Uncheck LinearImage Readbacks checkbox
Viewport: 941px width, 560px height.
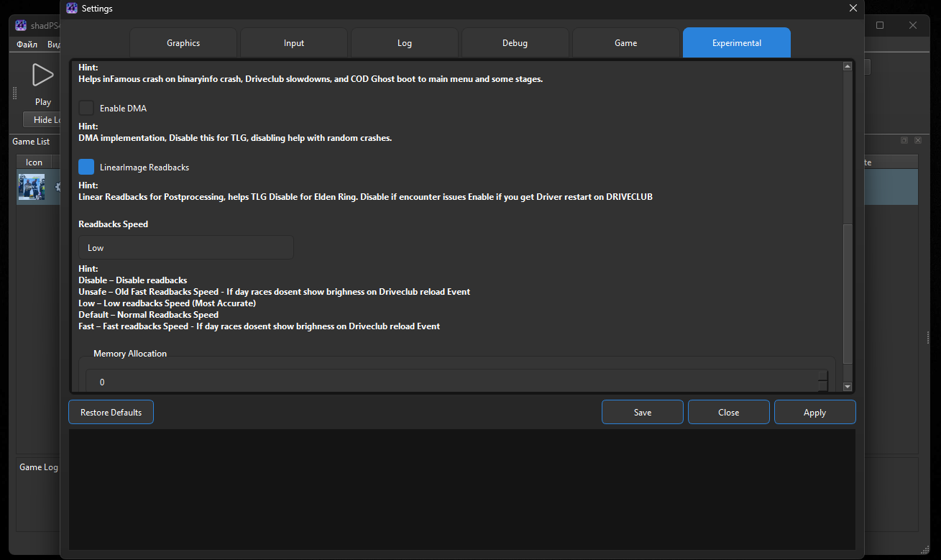[x=86, y=167]
